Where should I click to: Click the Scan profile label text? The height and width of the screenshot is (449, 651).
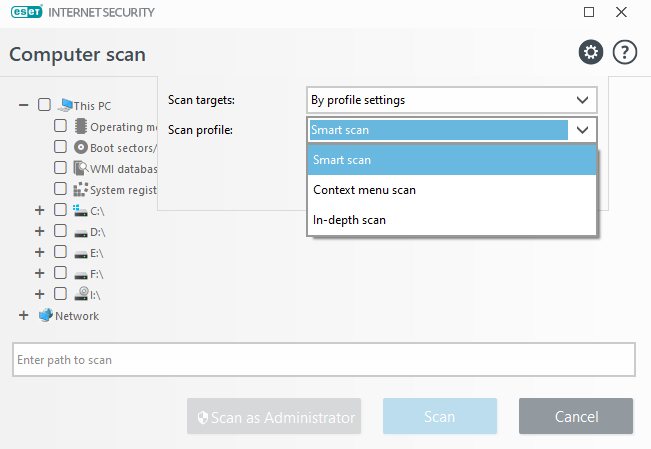[x=200, y=130]
